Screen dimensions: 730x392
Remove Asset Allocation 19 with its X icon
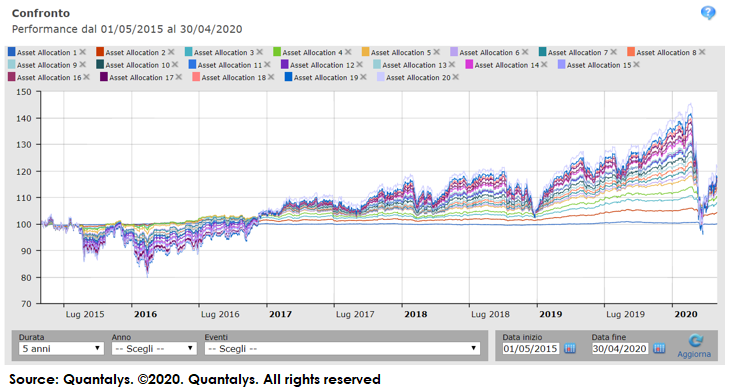click(363, 77)
